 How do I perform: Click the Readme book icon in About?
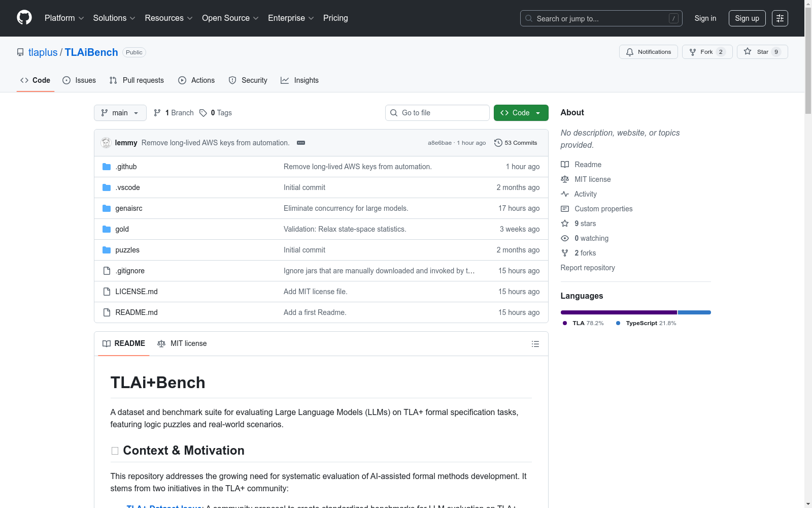click(x=565, y=165)
